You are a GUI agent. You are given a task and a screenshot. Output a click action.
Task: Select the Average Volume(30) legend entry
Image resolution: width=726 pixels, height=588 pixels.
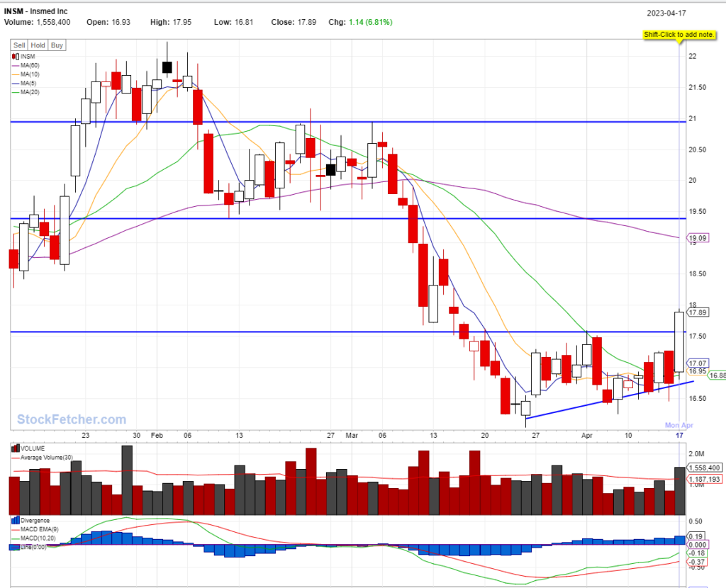42,458
